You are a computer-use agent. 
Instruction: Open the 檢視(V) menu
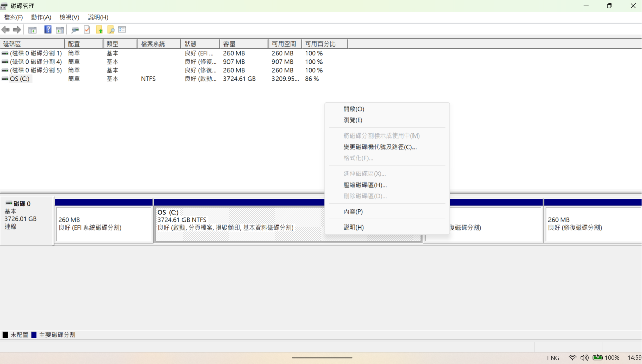(x=70, y=17)
